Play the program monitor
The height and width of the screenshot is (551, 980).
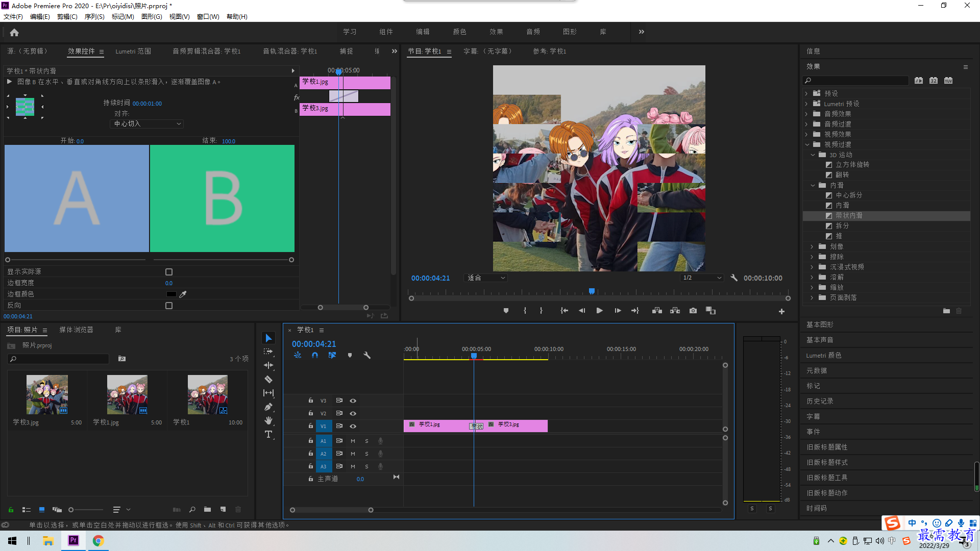[x=600, y=311]
